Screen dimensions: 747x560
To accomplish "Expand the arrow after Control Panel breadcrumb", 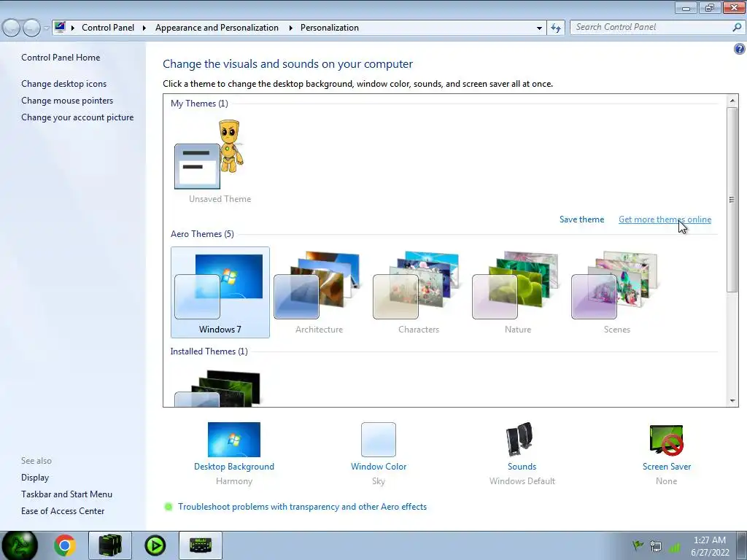I will pos(144,28).
